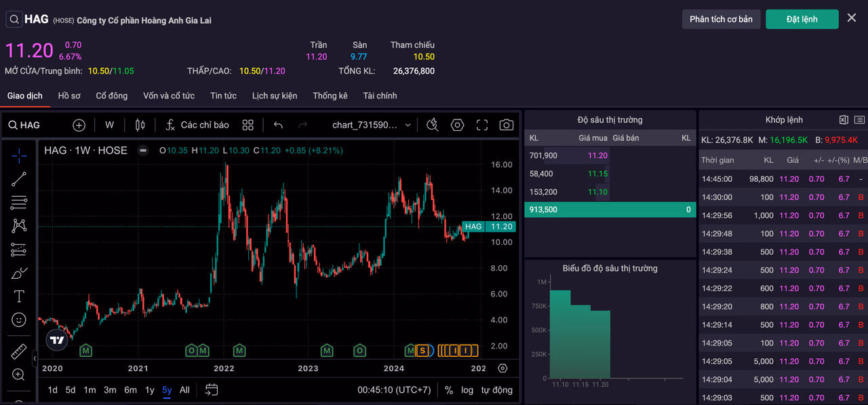Image resolution: width=868 pixels, height=405 pixels.
Task: Expand the chart_731590 layout dropdown
Action: pyautogui.click(x=372, y=125)
